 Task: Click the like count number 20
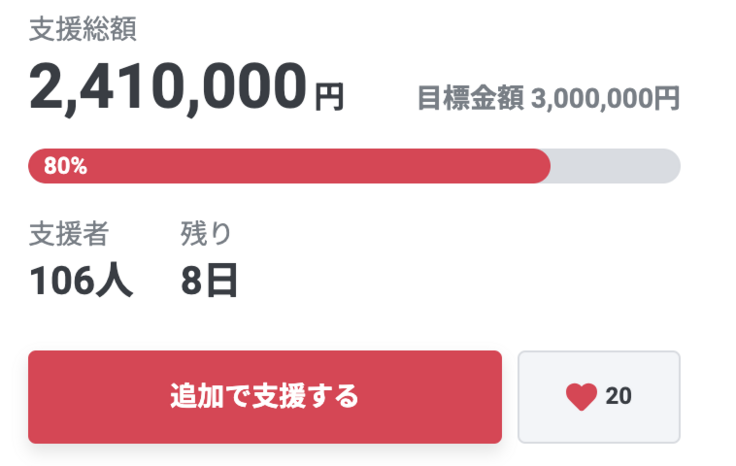click(x=619, y=397)
